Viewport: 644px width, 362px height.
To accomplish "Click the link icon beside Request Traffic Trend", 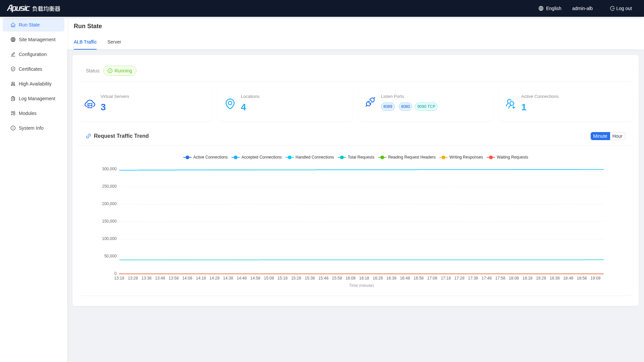I will [89, 136].
